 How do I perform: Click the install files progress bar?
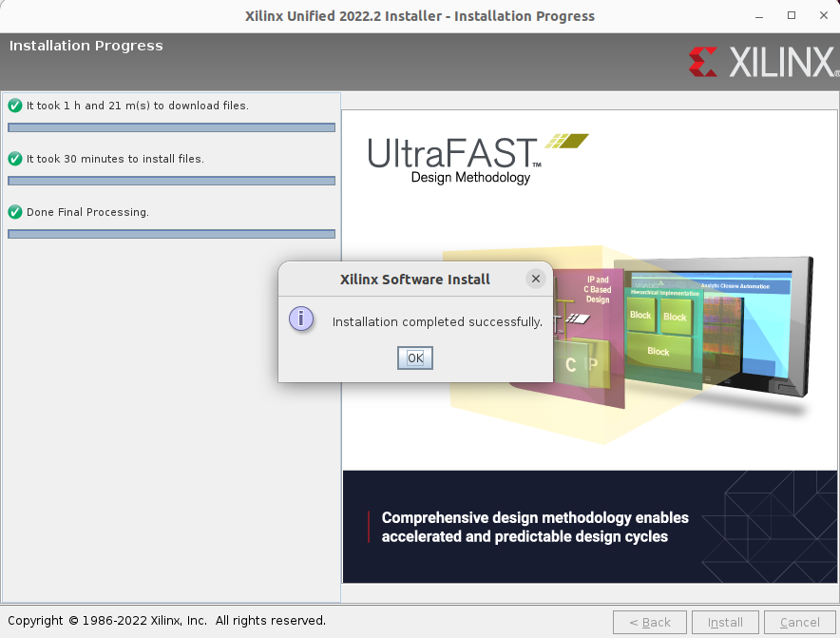pos(171,181)
